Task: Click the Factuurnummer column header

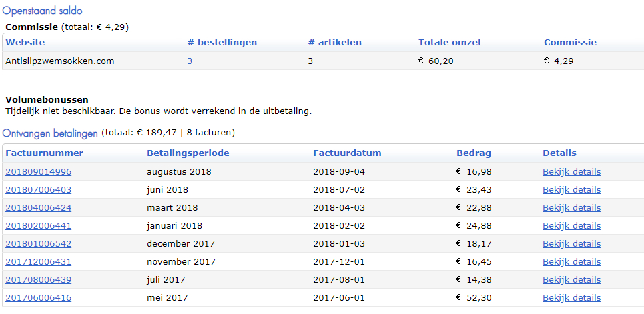Action: [x=44, y=153]
